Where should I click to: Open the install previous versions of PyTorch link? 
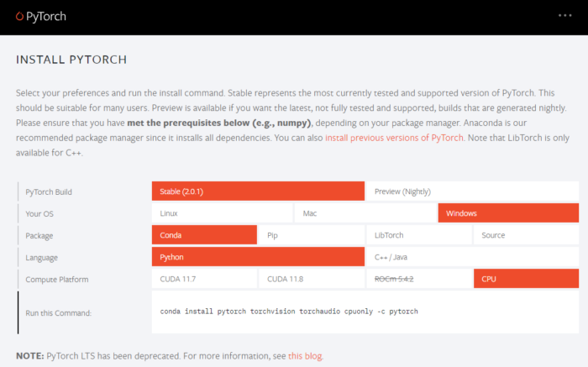point(394,138)
